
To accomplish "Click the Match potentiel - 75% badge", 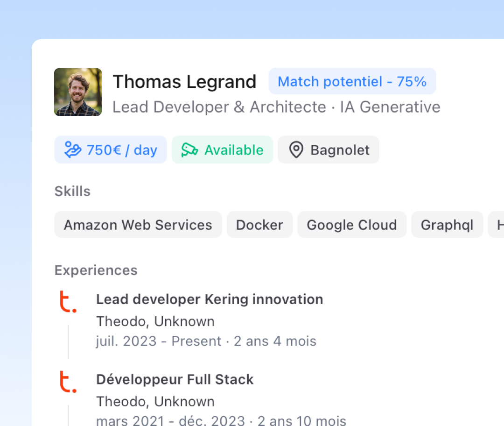I will click(x=352, y=82).
